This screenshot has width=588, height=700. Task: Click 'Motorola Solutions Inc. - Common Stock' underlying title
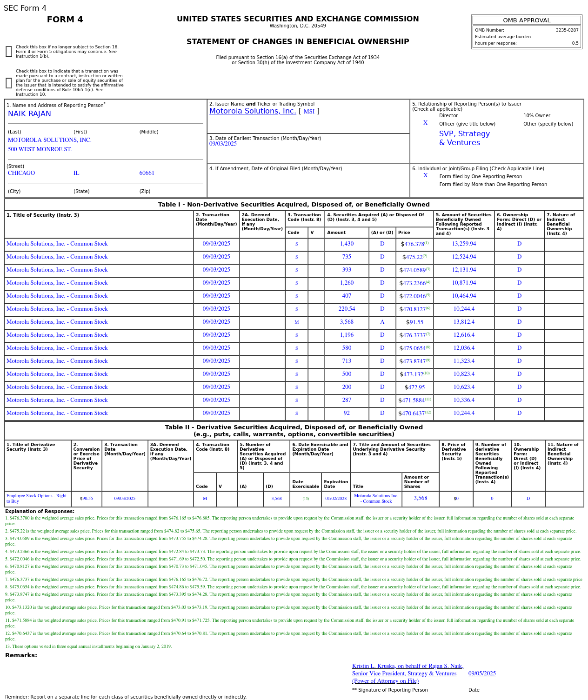click(x=376, y=499)
